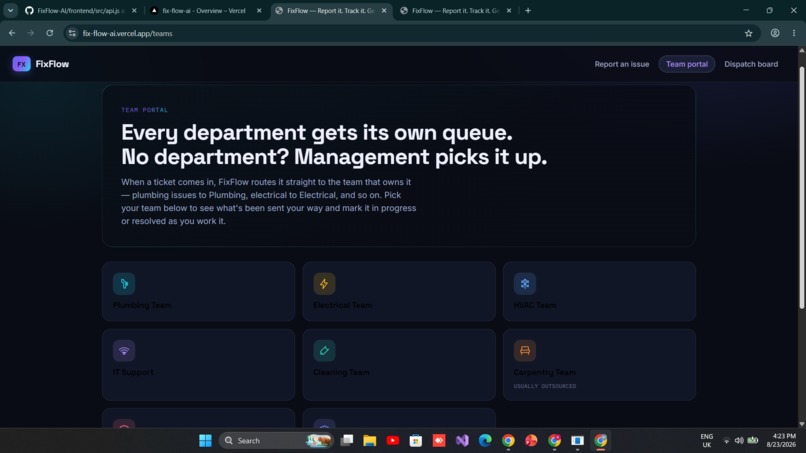Open the Carpentry Team furniture icon
This screenshot has width=806, height=453.
tap(525, 351)
